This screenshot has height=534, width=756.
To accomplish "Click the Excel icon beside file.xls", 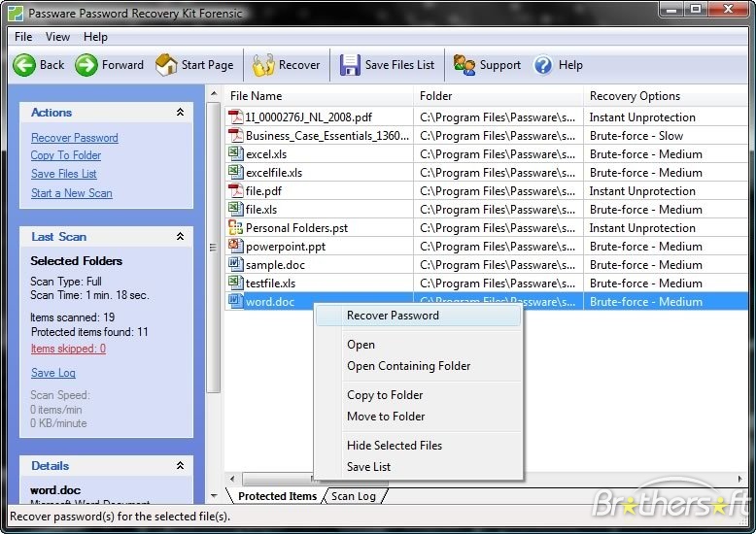I will click(235, 209).
